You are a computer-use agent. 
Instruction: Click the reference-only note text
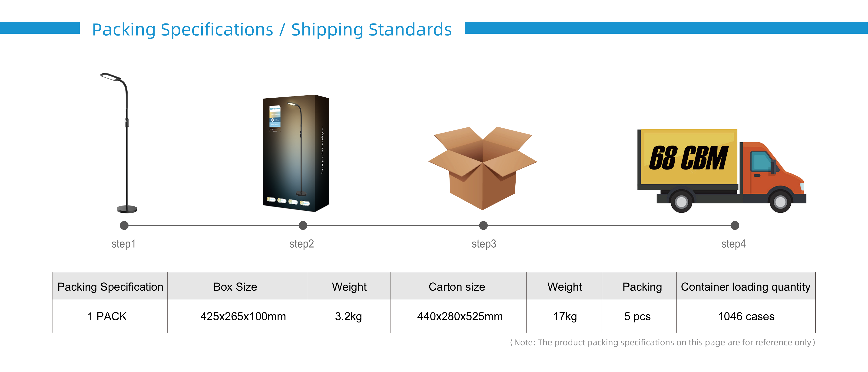[x=662, y=342]
